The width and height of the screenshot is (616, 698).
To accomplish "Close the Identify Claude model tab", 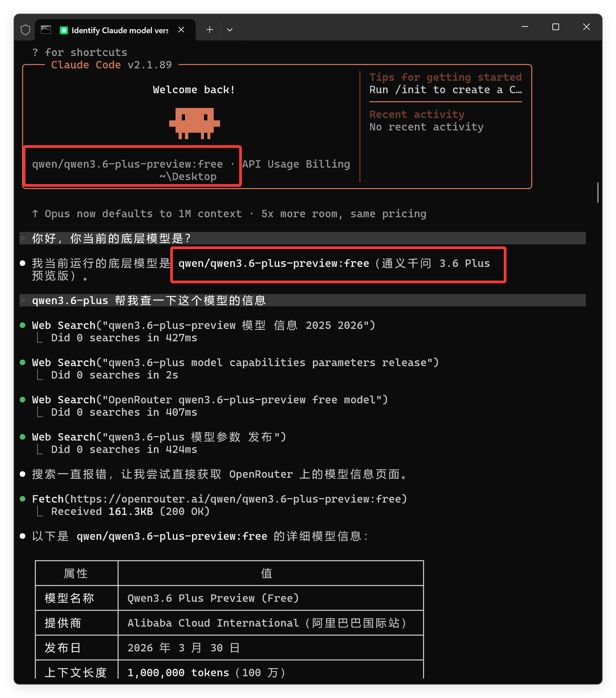I will point(181,30).
